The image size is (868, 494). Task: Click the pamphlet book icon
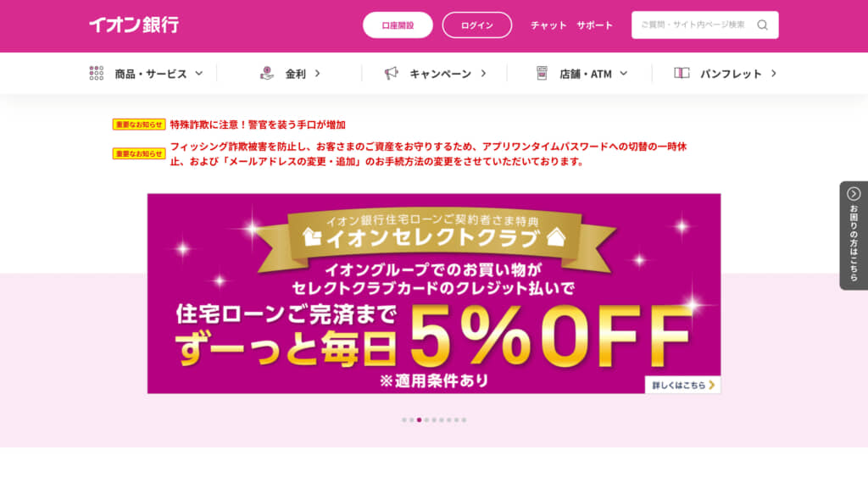pos(682,73)
